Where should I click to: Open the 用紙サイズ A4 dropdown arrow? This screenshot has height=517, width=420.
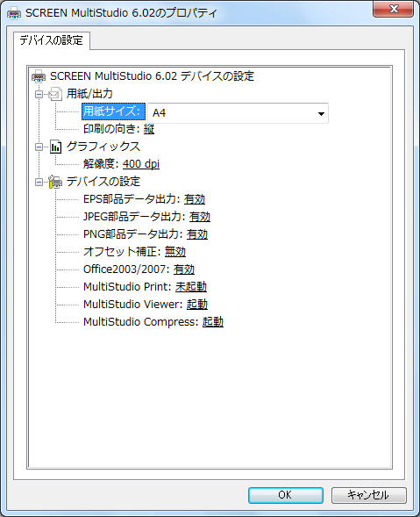321,114
